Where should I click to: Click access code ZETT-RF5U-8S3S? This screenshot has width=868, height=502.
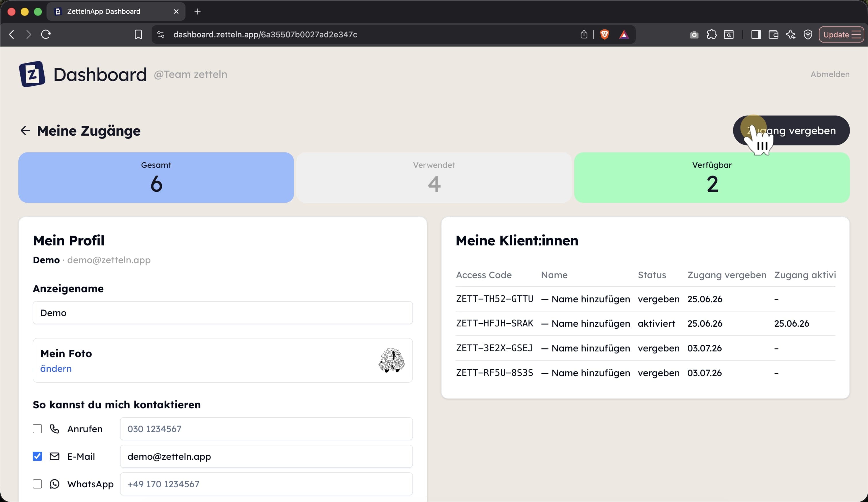pos(495,373)
